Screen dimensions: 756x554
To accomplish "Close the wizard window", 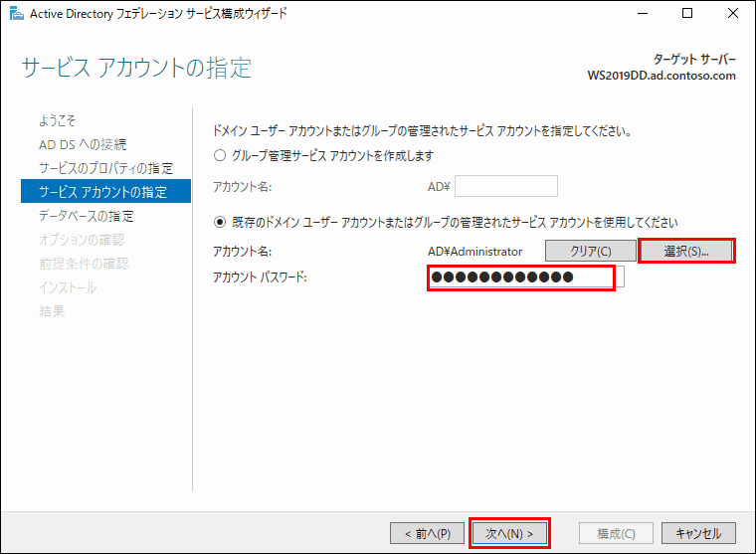I will [x=733, y=14].
